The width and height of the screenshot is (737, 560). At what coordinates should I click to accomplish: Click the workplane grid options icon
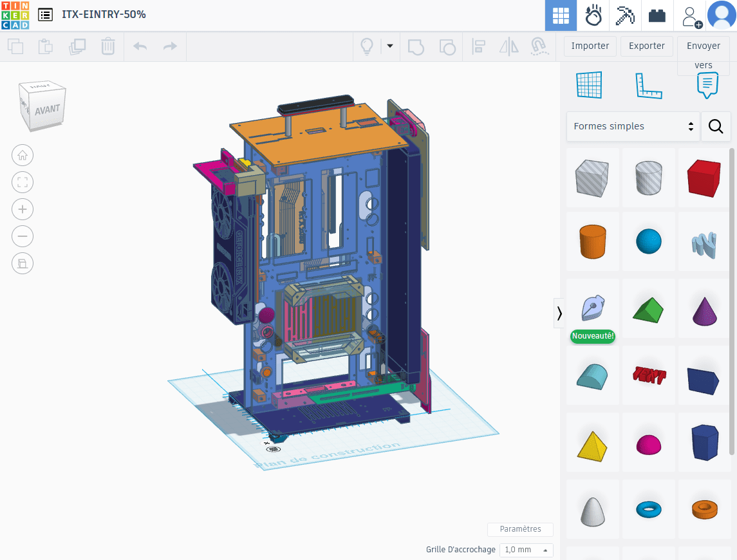coord(274,449)
